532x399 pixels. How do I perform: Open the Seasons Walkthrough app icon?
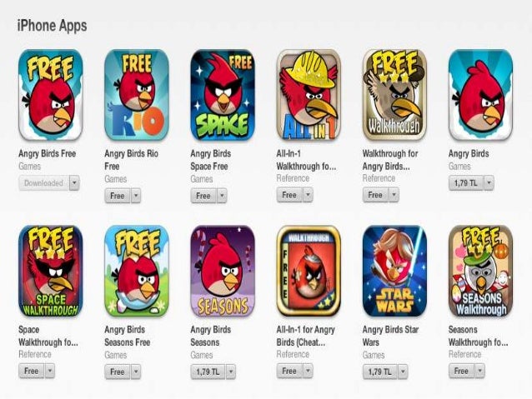coord(480,271)
